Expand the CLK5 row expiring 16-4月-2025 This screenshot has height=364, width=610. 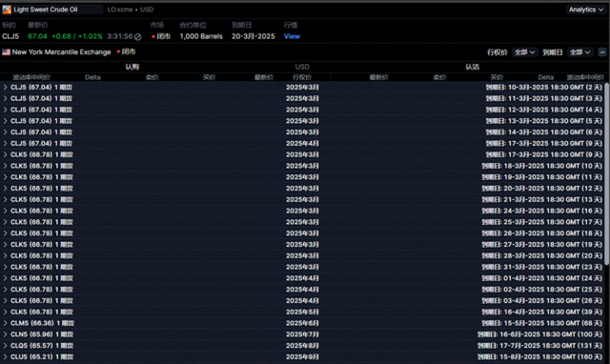point(5,313)
